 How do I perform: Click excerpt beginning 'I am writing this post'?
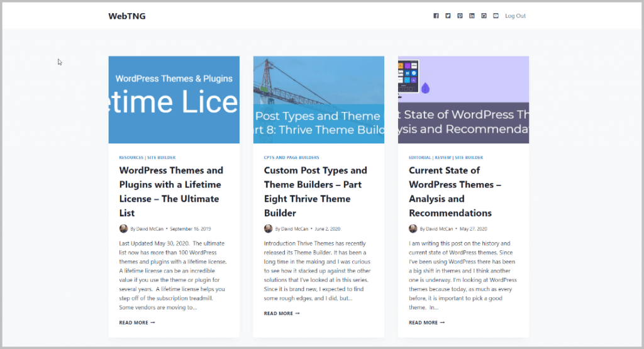(x=463, y=275)
